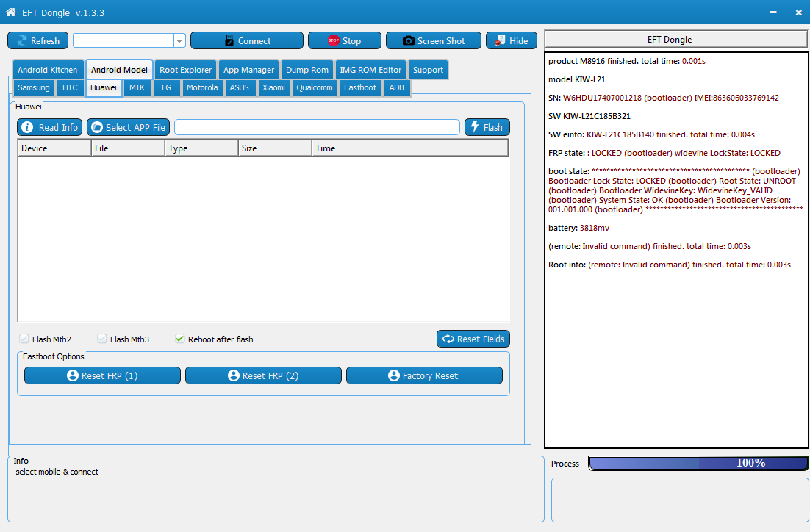Click the Size column header

(x=275, y=148)
